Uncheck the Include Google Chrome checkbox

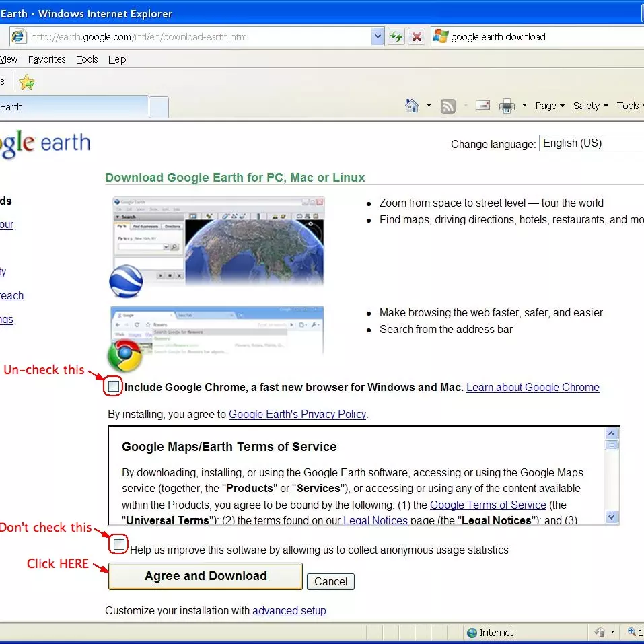click(x=114, y=386)
